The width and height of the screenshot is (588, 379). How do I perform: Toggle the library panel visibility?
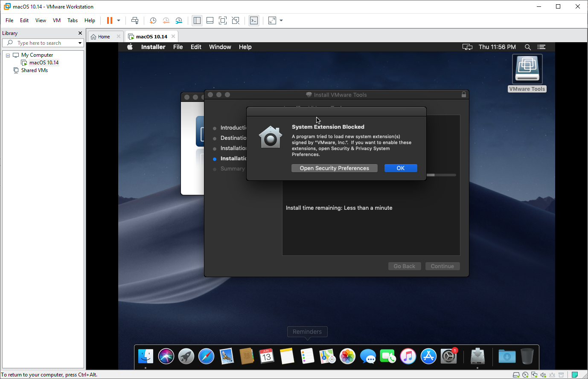pyautogui.click(x=197, y=20)
